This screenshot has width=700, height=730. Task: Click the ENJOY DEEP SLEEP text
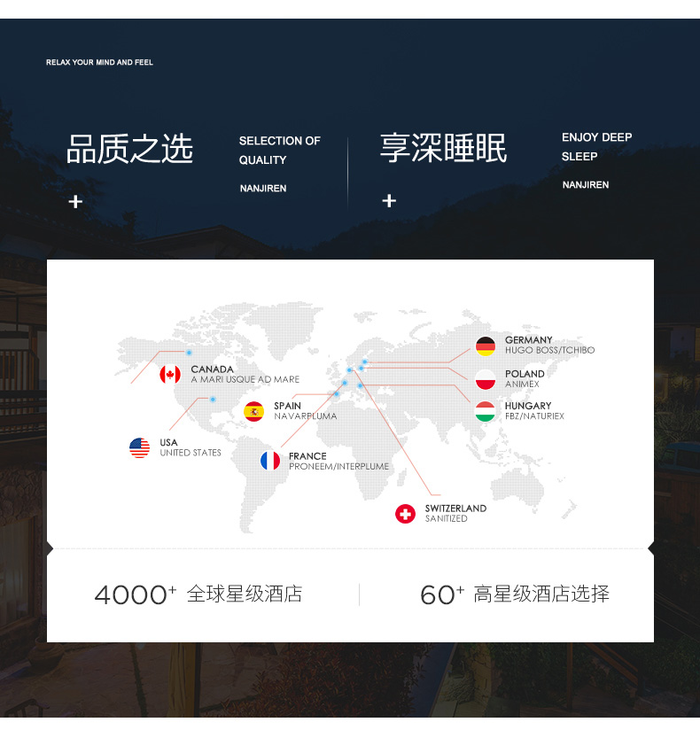pyautogui.click(x=596, y=147)
